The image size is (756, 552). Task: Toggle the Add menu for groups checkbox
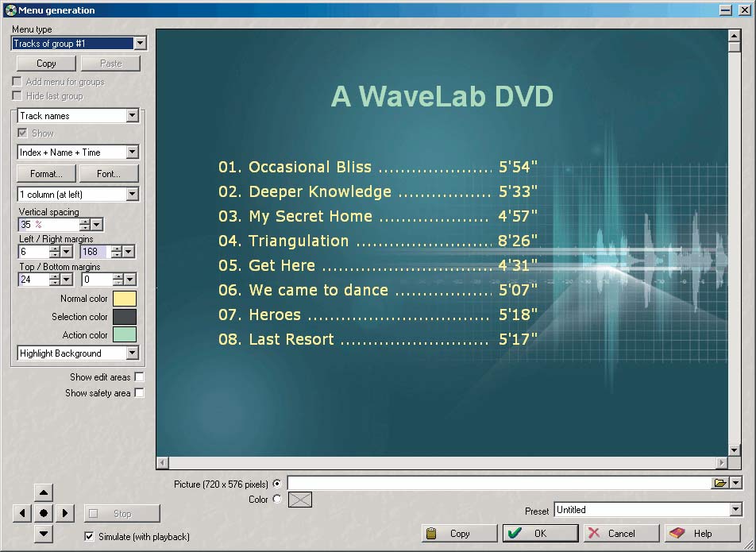(x=17, y=82)
